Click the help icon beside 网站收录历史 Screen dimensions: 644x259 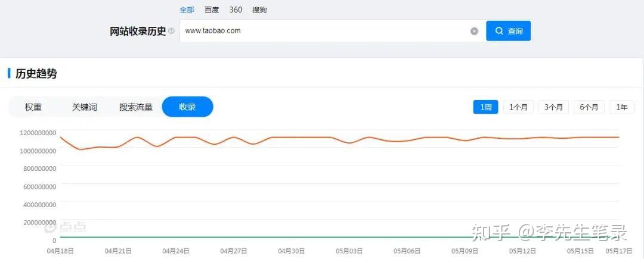[x=172, y=31]
